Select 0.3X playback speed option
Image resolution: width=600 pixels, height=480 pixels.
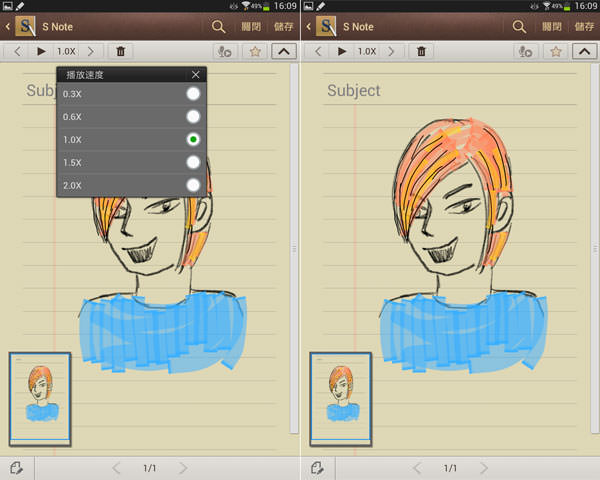pos(193,94)
